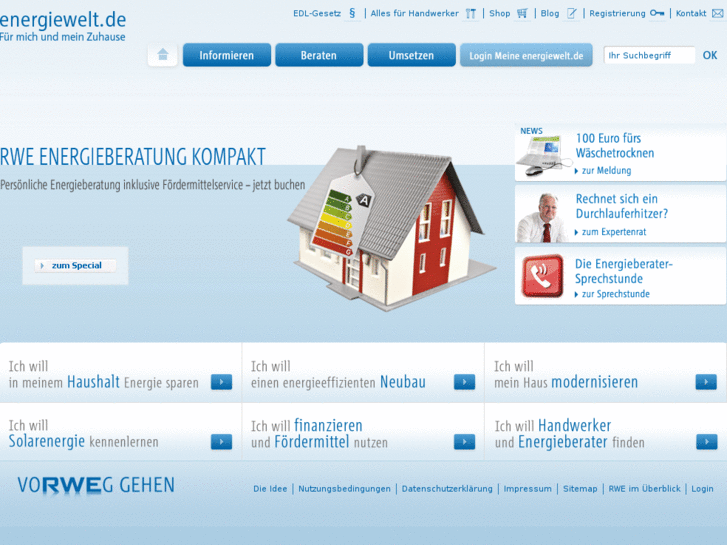Open the Alles für Handwerker link
Screen dimensions: 727x545
click(x=415, y=13)
